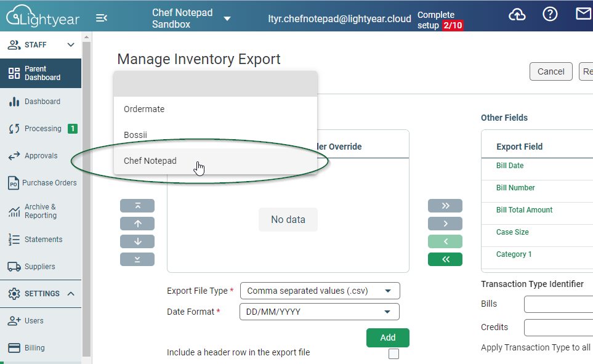Screen dimensions: 593x364
Task: Move field to bottom button
Action: 137,259
